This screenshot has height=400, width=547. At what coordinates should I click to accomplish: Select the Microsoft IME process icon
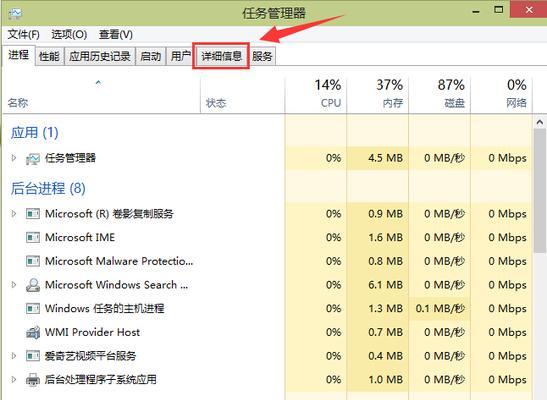[33, 237]
